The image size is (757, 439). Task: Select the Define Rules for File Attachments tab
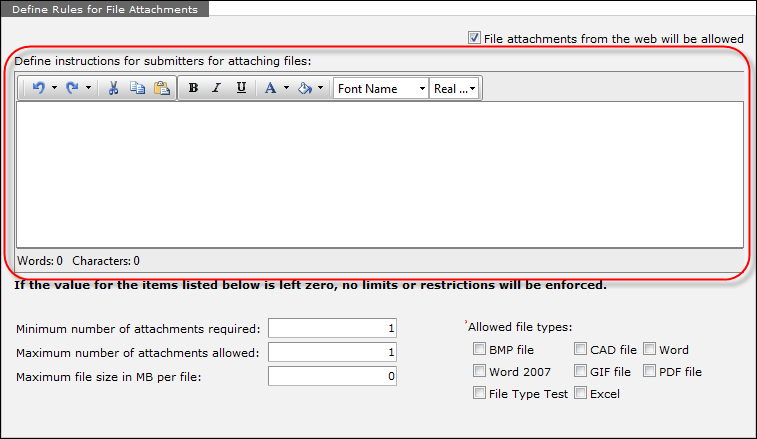(x=105, y=9)
